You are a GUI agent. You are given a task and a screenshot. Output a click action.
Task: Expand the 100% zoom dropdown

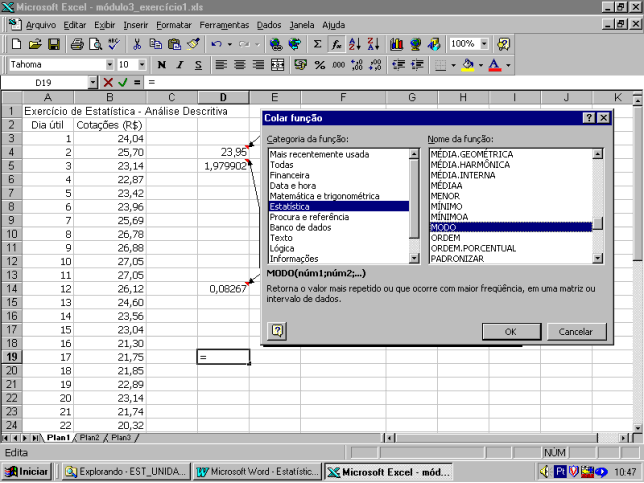click(484, 44)
